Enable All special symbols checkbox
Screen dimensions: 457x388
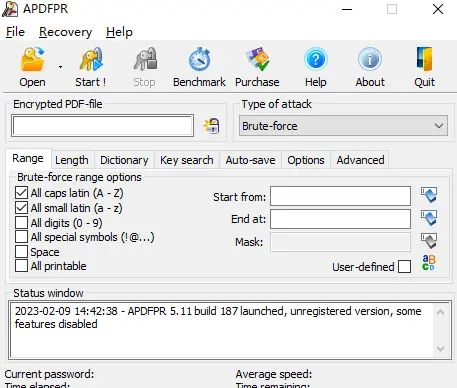pos(21,237)
